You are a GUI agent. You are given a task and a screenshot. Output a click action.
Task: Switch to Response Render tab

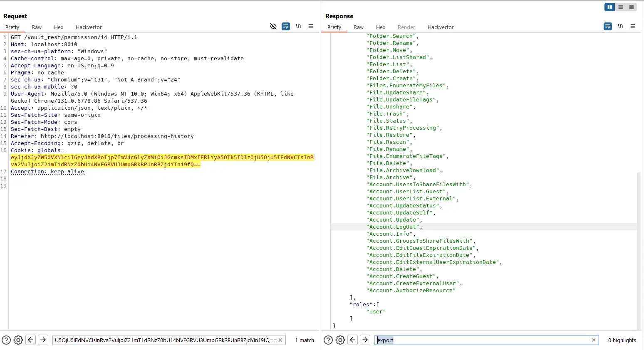click(406, 27)
